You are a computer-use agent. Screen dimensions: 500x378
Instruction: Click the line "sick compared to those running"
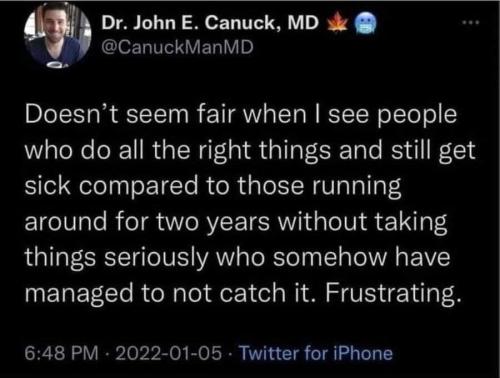213,186
